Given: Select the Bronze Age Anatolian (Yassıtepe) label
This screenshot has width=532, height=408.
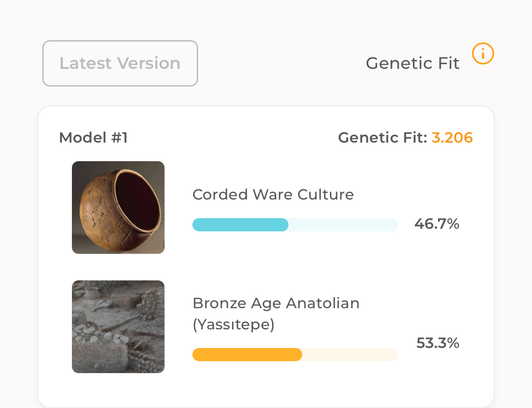Looking at the screenshot, I should tap(276, 303).
